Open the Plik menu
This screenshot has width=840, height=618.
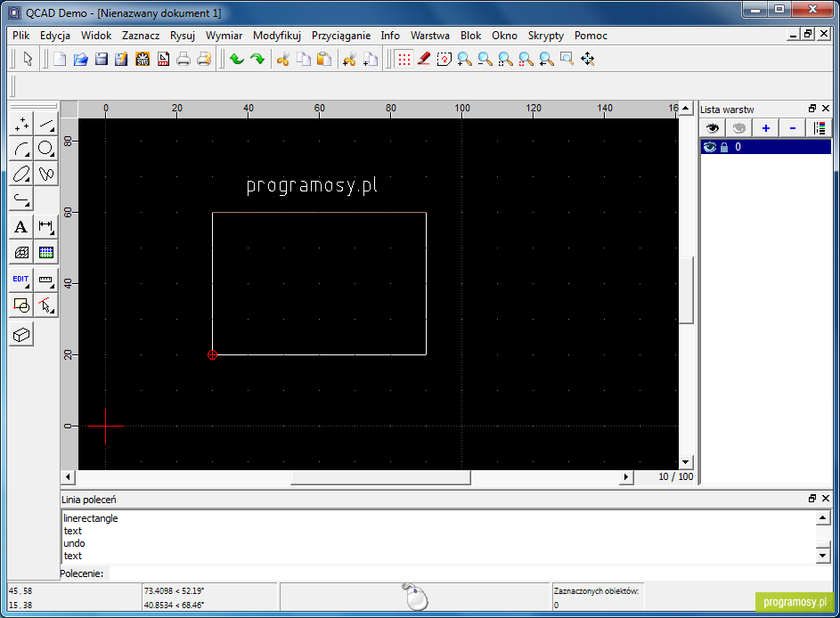[x=20, y=36]
